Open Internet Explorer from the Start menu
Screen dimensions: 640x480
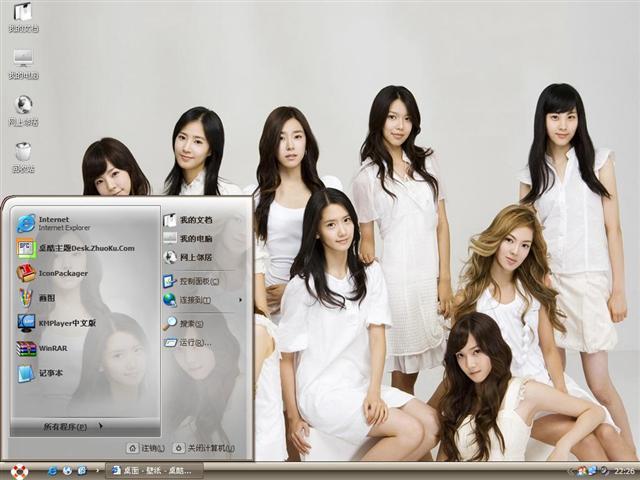point(60,223)
